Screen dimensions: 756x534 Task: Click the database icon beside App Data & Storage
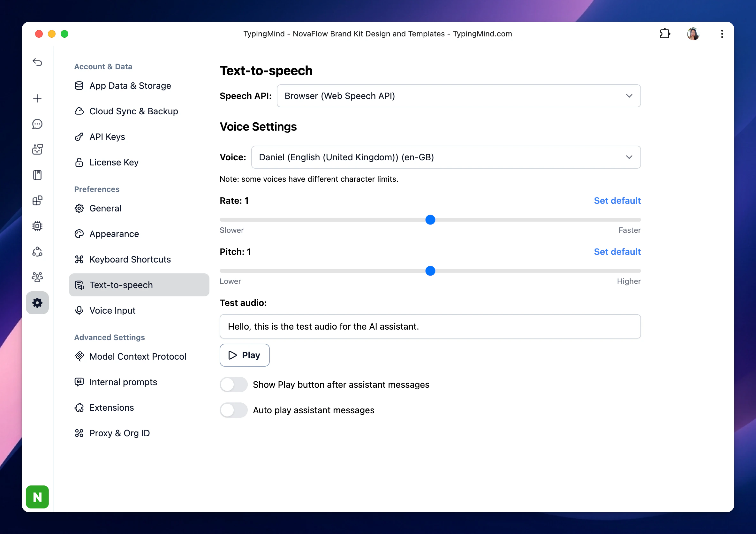click(x=79, y=86)
